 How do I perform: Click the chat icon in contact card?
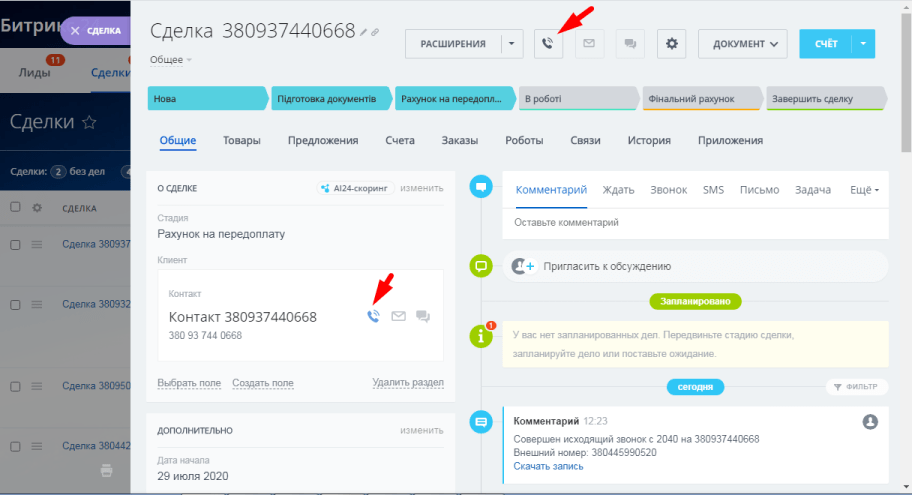423,317
